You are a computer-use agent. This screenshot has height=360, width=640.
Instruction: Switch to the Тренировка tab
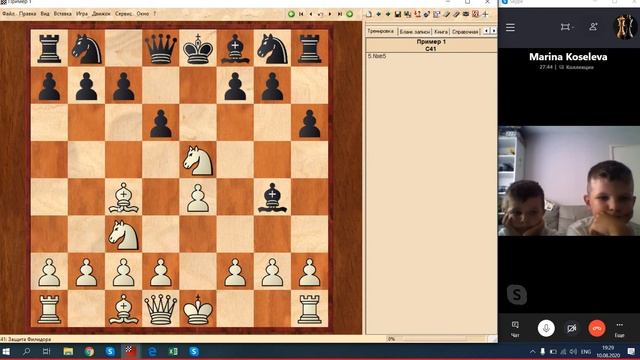coord(380,31)
